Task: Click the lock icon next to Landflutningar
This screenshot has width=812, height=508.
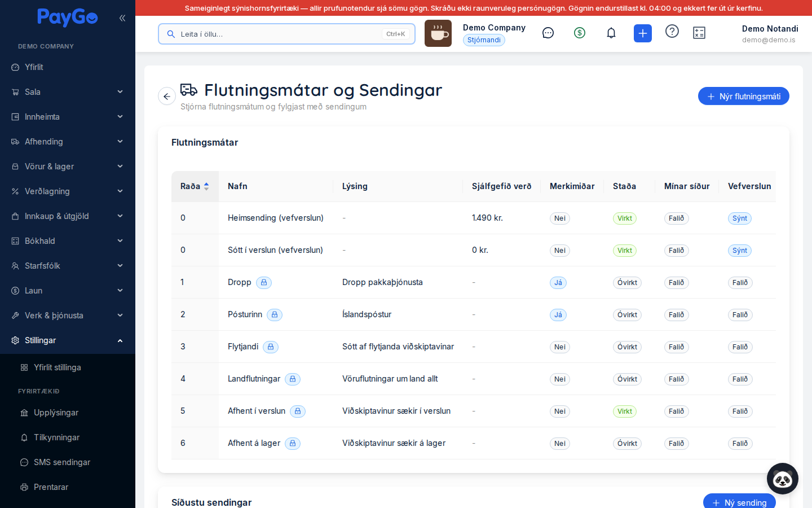Action: (x=293, y=379)
